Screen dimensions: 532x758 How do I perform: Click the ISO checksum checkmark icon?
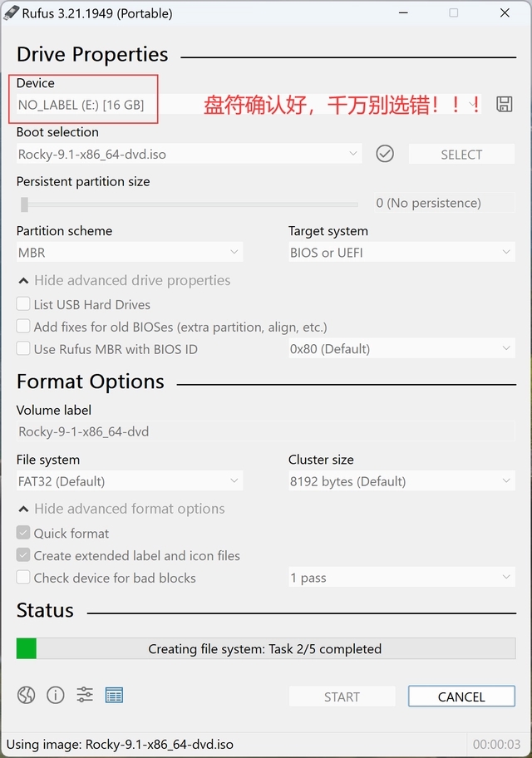point(385,154)
